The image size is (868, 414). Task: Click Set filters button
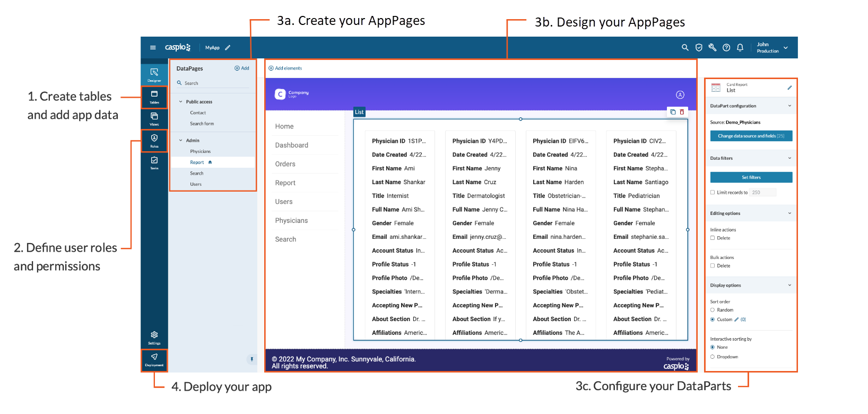pos(751,177)
